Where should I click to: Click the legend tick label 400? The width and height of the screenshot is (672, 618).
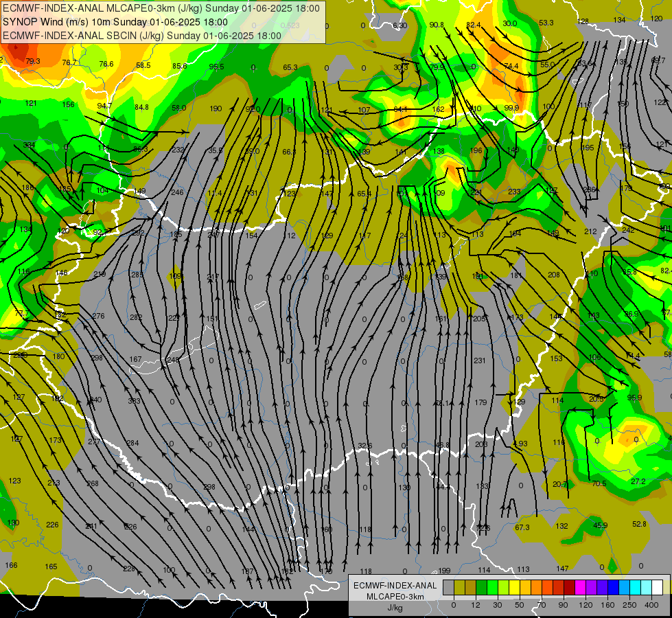pyautogui.click(x=651, y=605)
